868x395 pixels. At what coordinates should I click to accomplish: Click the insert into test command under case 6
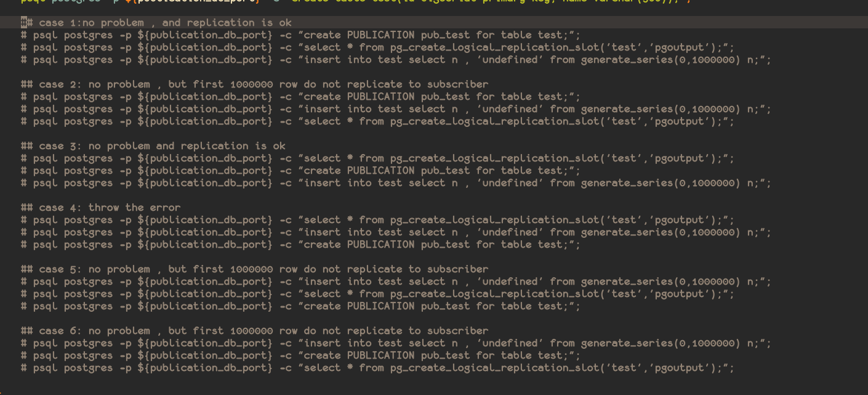[396, 343]
